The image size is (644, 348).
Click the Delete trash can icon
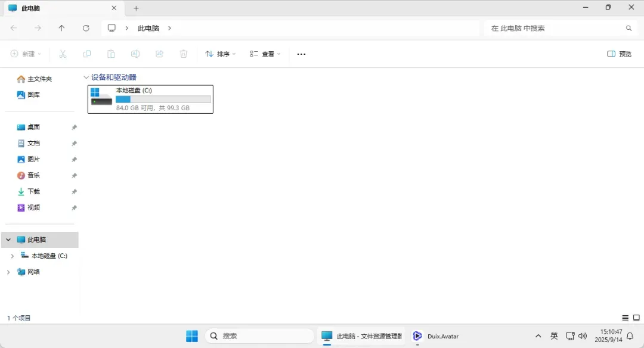pyautogui.click(x=184, y=54)
